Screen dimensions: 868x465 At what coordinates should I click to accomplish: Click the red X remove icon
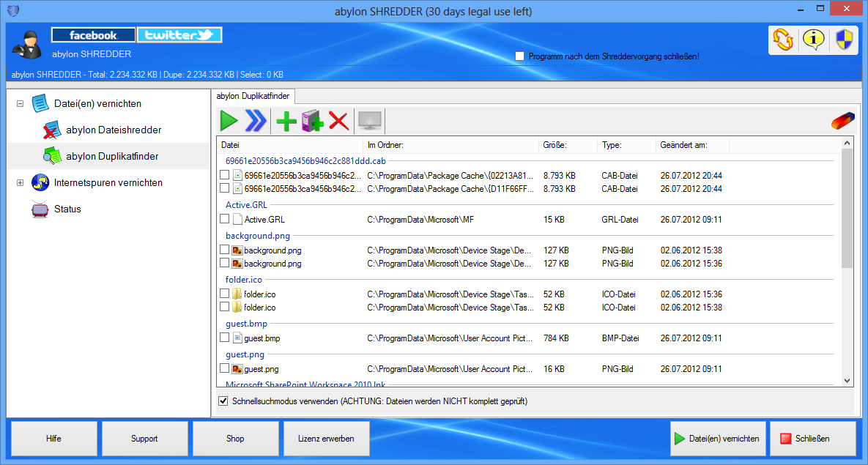(338, 121)
